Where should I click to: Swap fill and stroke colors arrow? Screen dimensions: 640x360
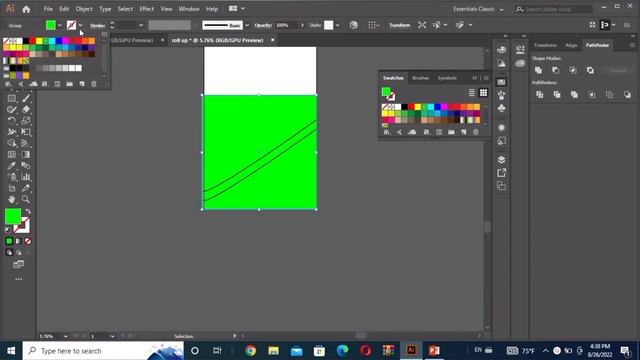pyautogui.click(x=28, y=211)
